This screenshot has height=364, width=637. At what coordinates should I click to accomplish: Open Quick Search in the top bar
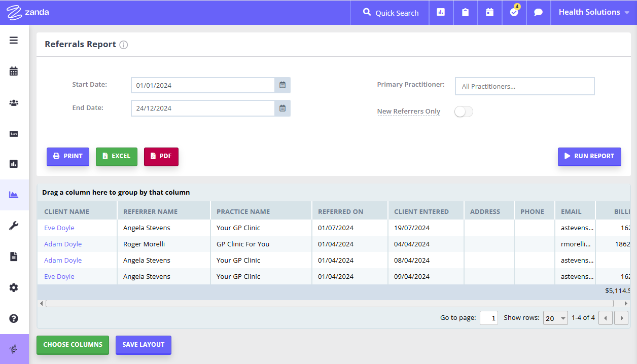coord(390,13)
